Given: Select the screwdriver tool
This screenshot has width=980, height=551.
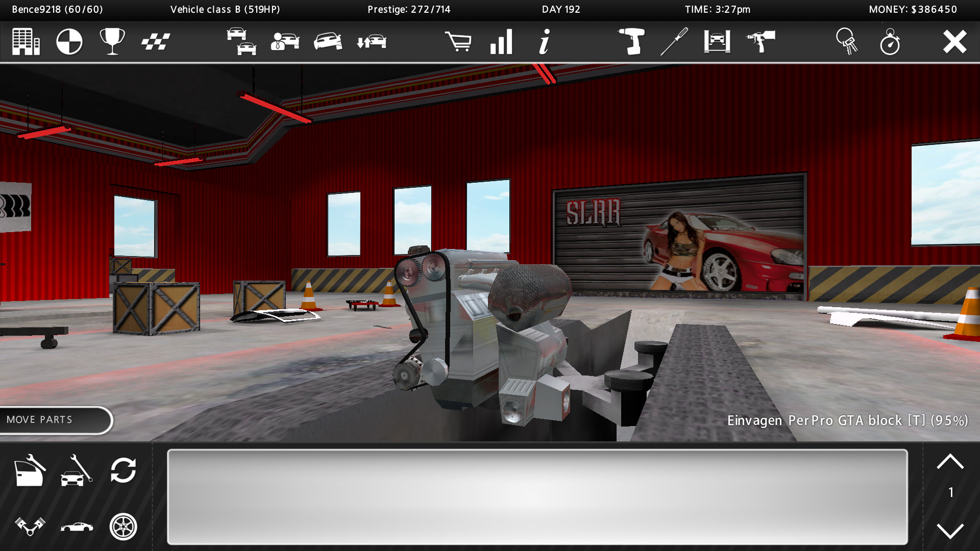Looking at the screenshot, I should click(x=674, y=42).
